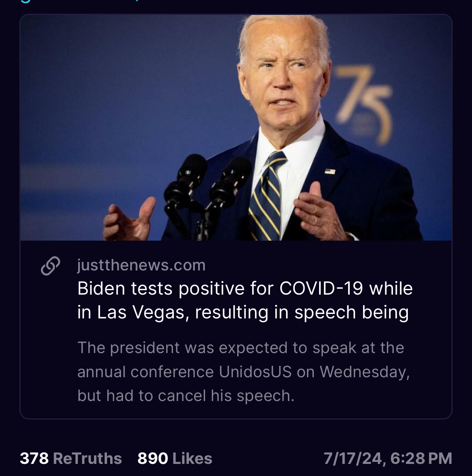The height and width of the screenshot is (476, 472).
Task: Click the 7/17/24, 6:28 PM timestamp
Action: tap(388, 458)
